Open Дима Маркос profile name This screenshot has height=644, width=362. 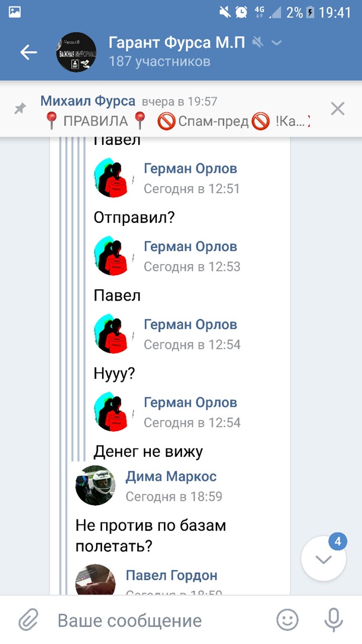click(171, 476)
